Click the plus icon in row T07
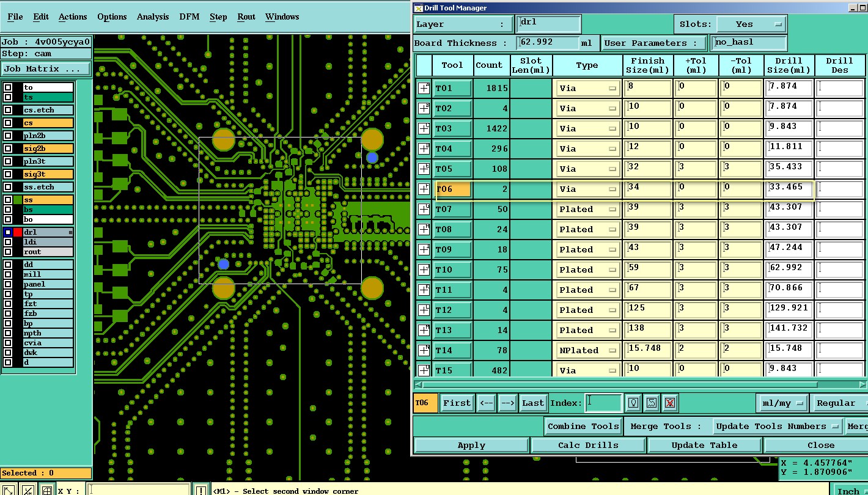This screenshot has width=868, height=495. coord(424,209)
